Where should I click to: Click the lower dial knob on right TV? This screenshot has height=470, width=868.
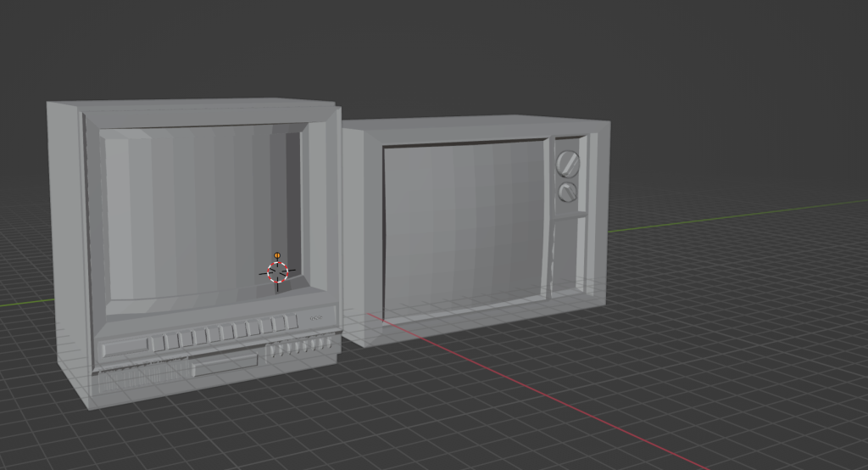pos(567,193)
